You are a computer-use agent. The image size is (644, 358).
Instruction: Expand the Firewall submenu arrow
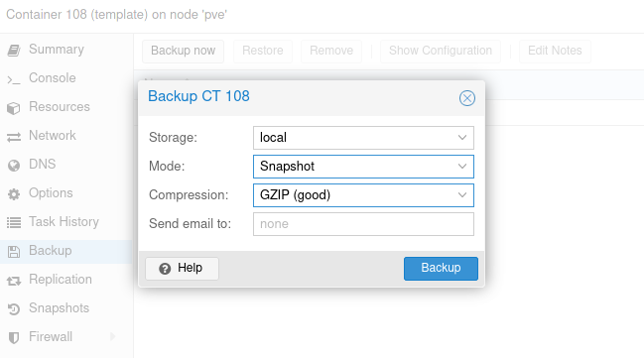[112, 337]
